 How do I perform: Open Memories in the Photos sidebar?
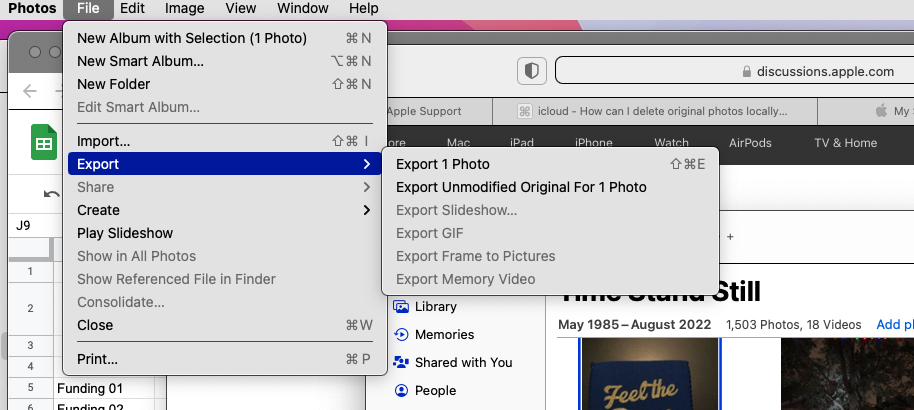point(402,335)
